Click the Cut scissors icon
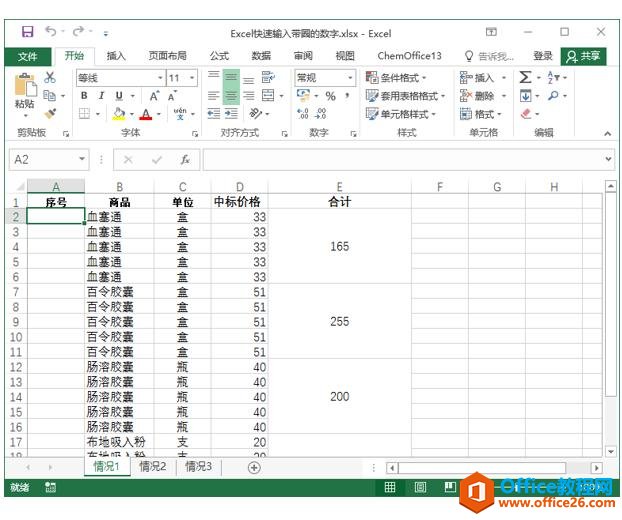 click(x=50, y=78)
